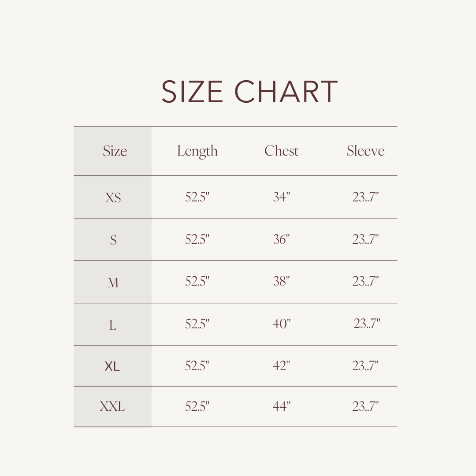
Task: Click the L size row label
Action: (x=113, y=325)
